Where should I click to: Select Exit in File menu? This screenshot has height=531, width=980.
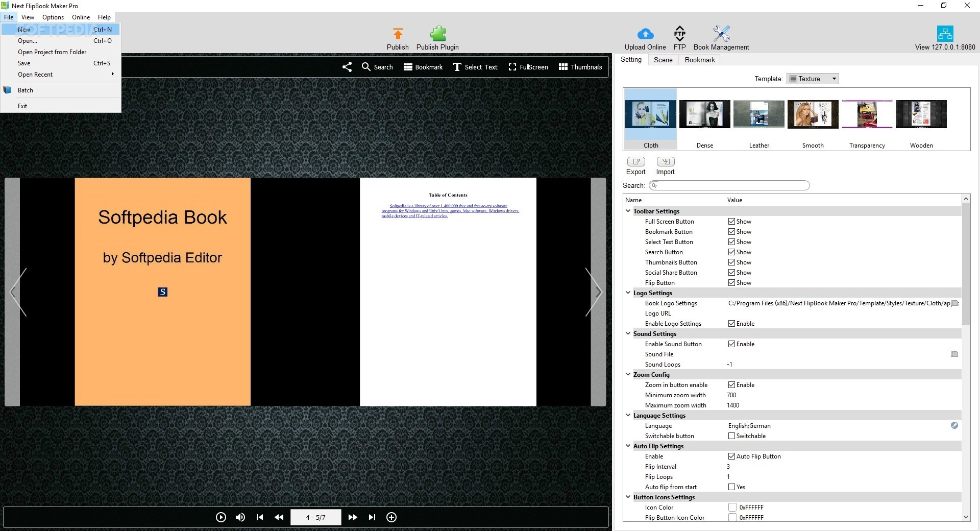(61, 106)
